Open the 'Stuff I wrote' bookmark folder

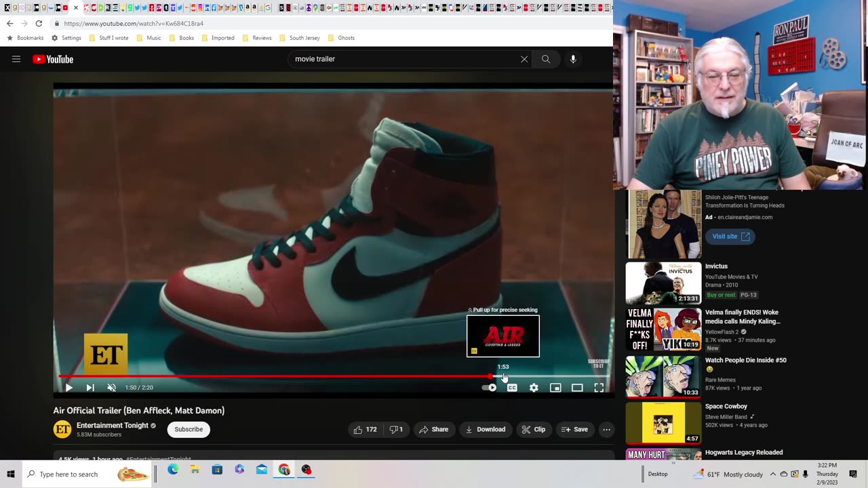(x=108, y=38)
